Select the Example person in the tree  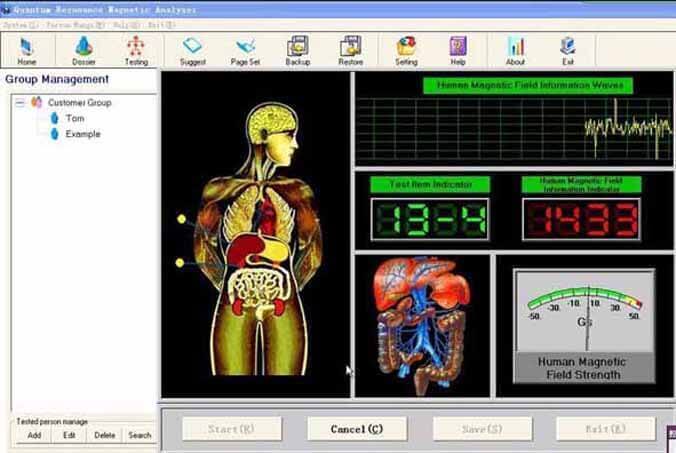coord(83,134)
